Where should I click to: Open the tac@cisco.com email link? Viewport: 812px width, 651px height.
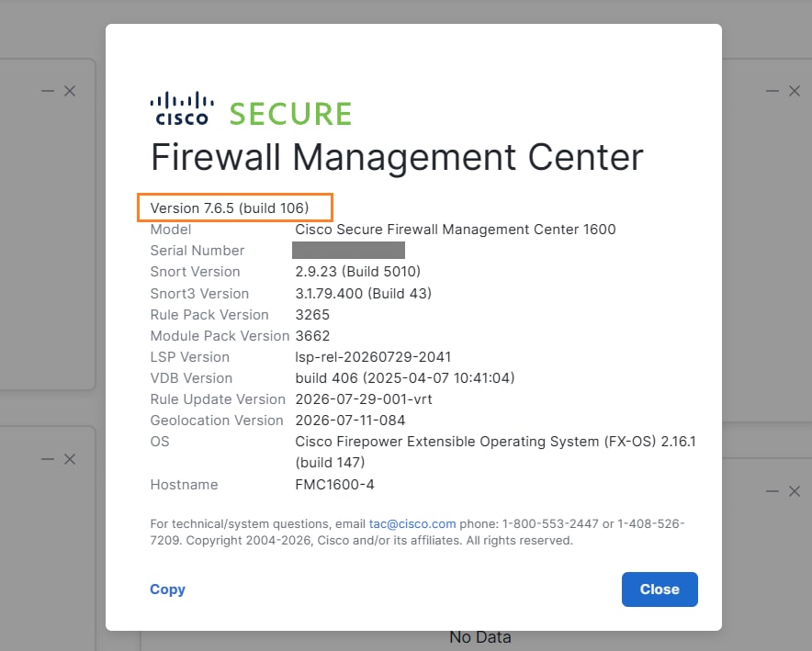[412, 523]
